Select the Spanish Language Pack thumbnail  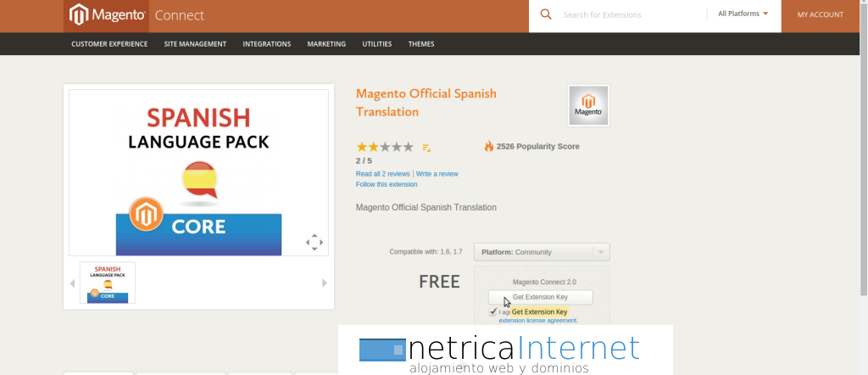pyautogui.click(x=108, y=283)
